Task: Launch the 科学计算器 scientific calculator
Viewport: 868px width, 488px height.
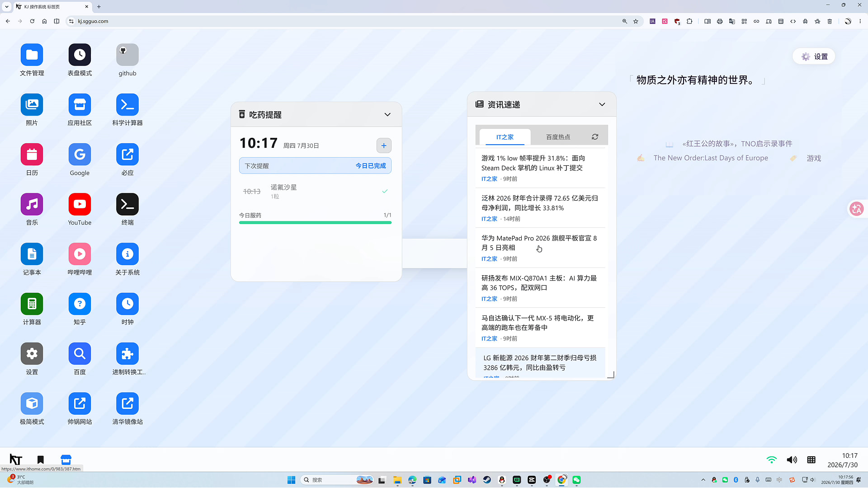Action: pos(127,105)
